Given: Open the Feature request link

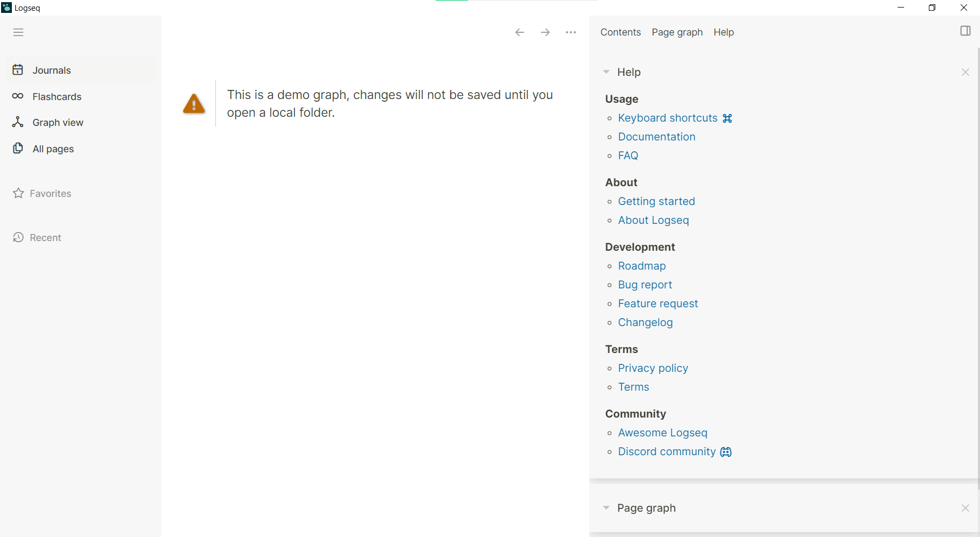Looking at the screenshot, I should pos(658,303).
